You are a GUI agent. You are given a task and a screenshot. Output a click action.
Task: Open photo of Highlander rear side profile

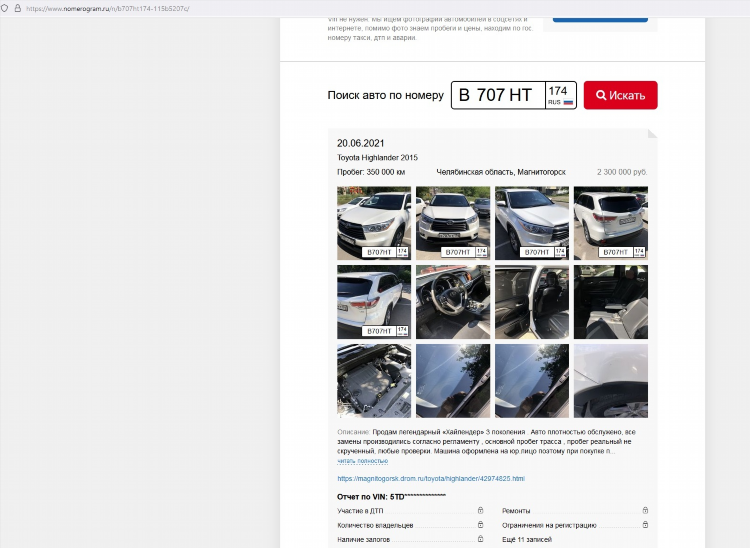[374, 302]
